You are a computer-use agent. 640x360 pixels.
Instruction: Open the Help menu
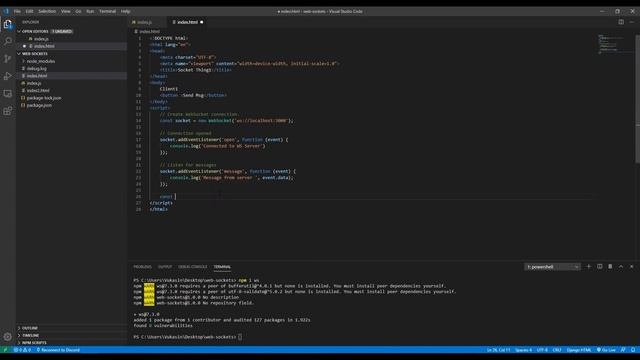(x=125, y=11)
